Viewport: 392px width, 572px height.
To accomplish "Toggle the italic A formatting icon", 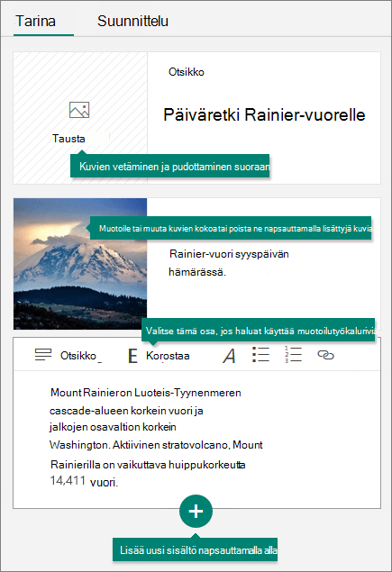I will point(229,356).
